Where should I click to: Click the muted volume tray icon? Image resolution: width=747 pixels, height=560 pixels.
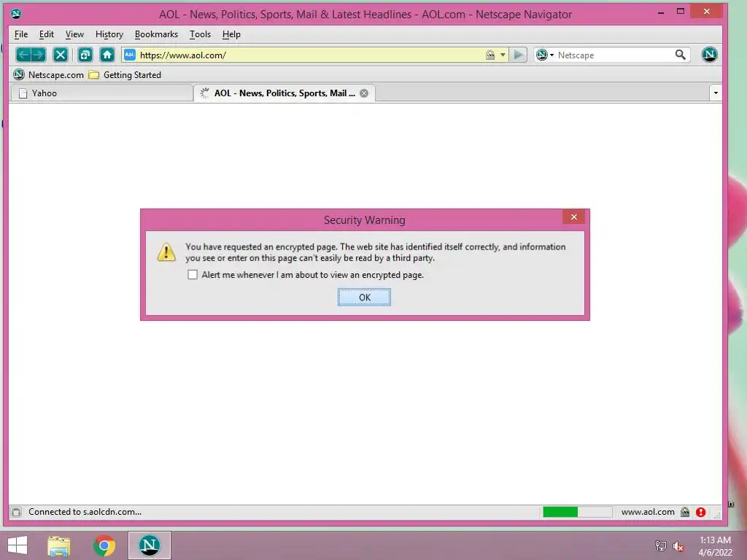tap(678, 546)
